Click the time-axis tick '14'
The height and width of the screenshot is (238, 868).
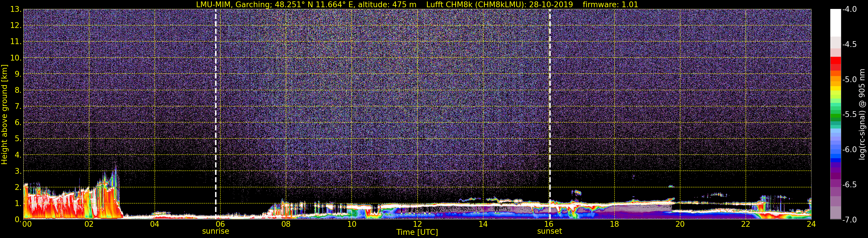point(483,224)
